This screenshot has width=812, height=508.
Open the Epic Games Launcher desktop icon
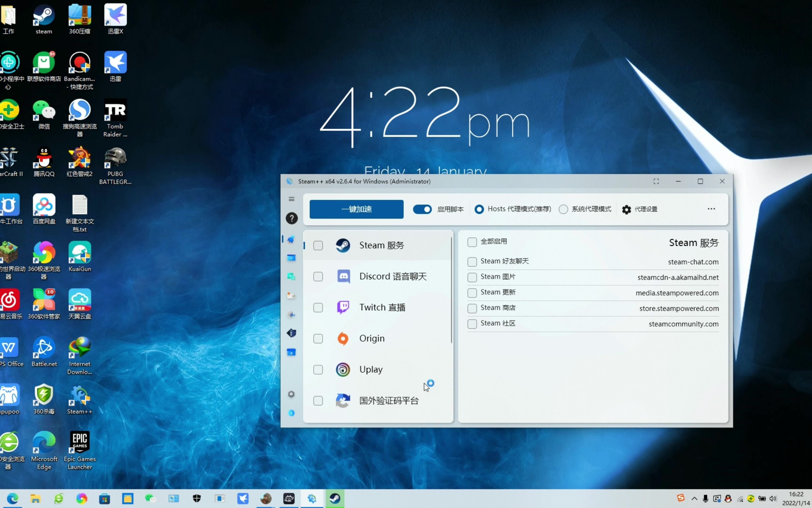(x=79, y=450)
